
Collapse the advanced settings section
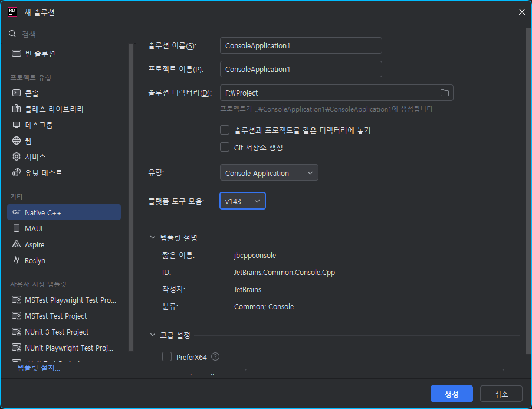pos(153,335)
